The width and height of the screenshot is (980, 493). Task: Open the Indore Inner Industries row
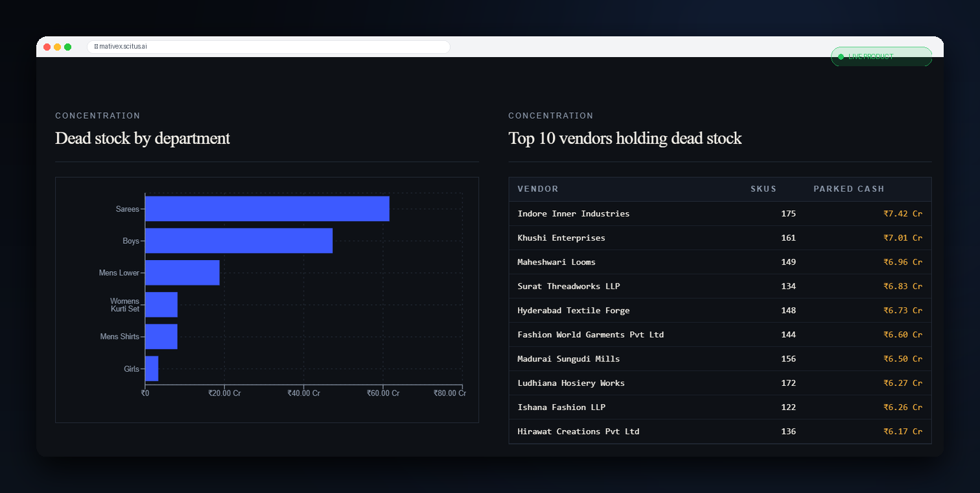tap(720, 213)
